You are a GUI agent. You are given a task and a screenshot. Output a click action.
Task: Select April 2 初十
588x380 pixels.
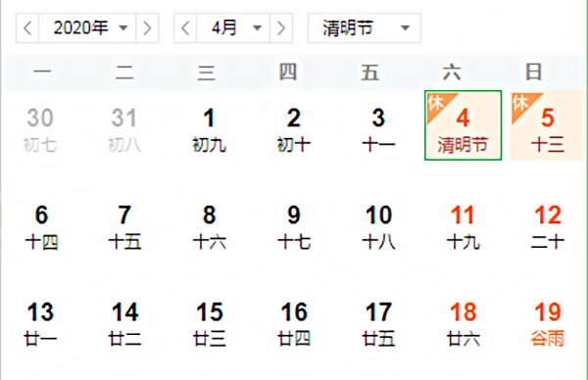(x=294, y=129)
